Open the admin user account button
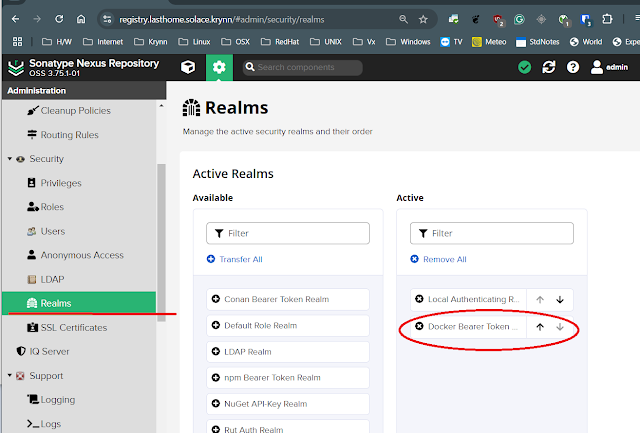Viewport: 640px width, 433px height. coord(612,67)
